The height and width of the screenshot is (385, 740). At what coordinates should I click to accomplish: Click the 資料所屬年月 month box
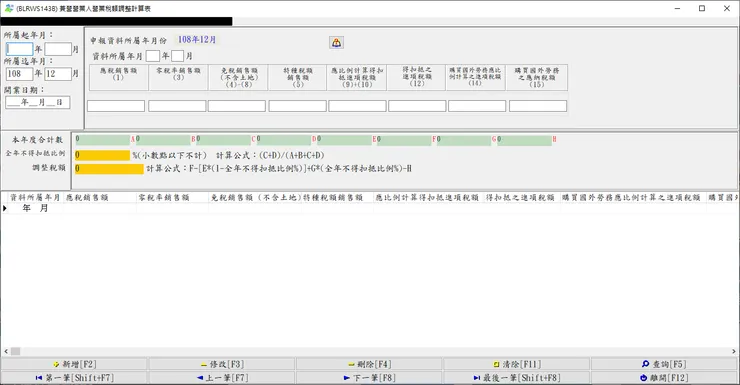pos(177,56)
